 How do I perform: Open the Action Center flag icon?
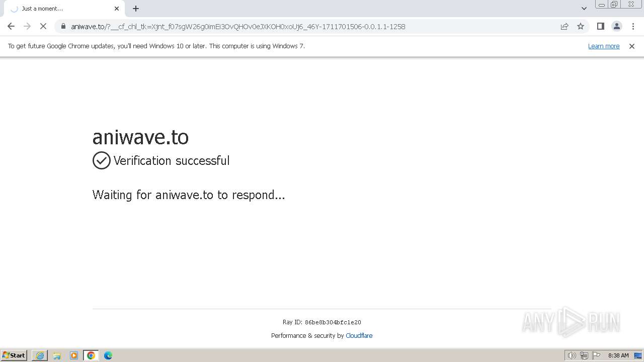[x=596, y=355]
